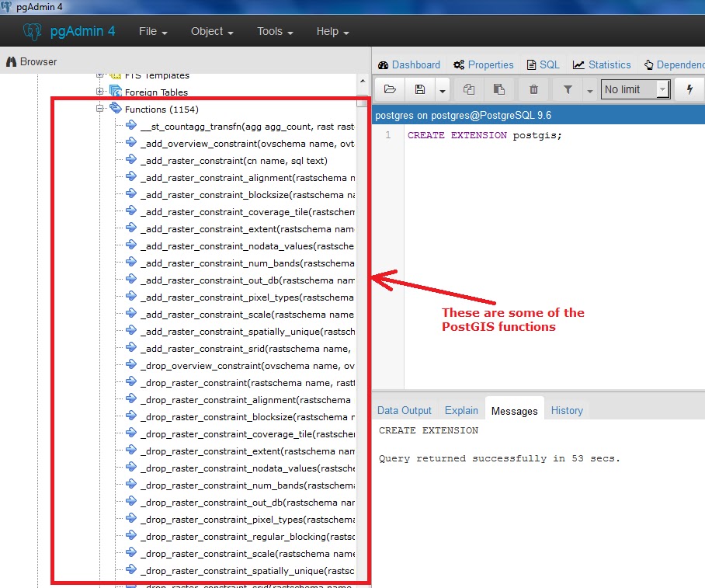The width and height of the screenshot is (705, 588).
Task: Select the Foreign Tables tree item
Action: pos(156,92)
